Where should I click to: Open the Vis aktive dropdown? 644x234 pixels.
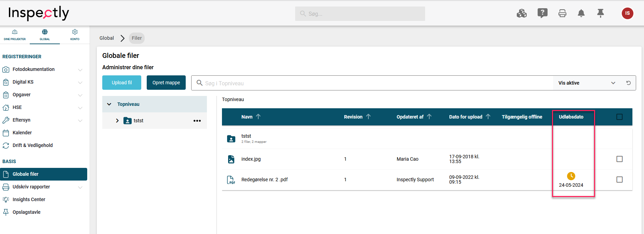(x=587, y=83)
